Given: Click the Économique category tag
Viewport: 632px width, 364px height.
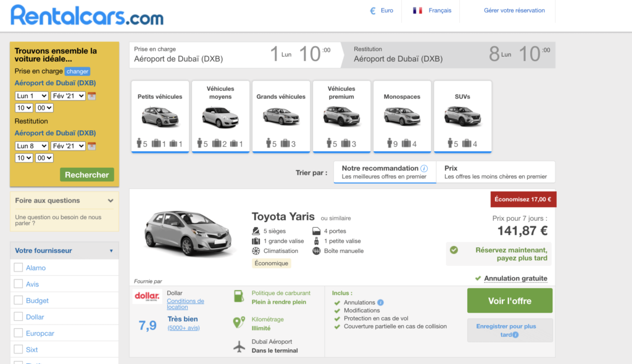Looking at the screenshot, I should pyautogui.click(x=272, y=263).
